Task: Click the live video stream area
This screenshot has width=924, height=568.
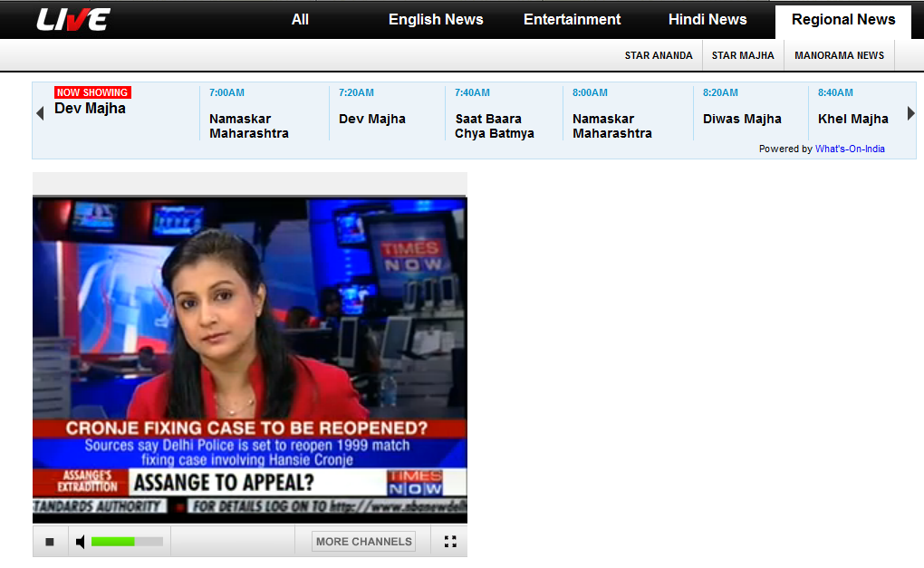Action: tap(250, 360)
